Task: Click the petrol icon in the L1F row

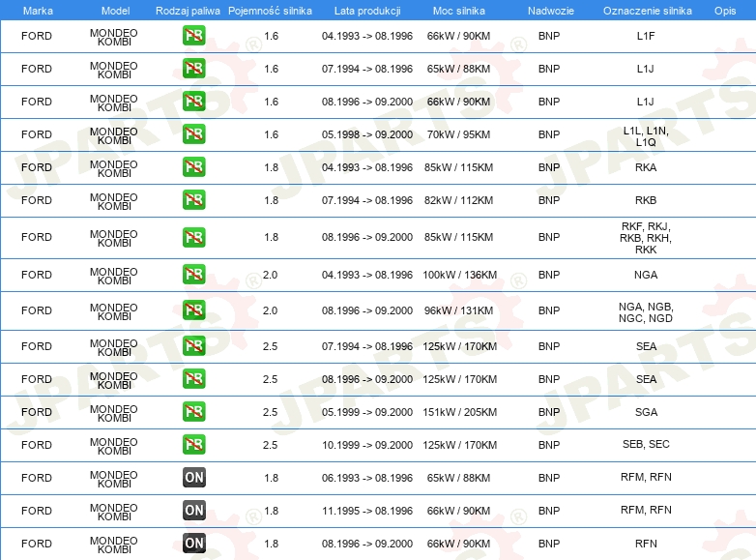Action: (x=193, y=36)
